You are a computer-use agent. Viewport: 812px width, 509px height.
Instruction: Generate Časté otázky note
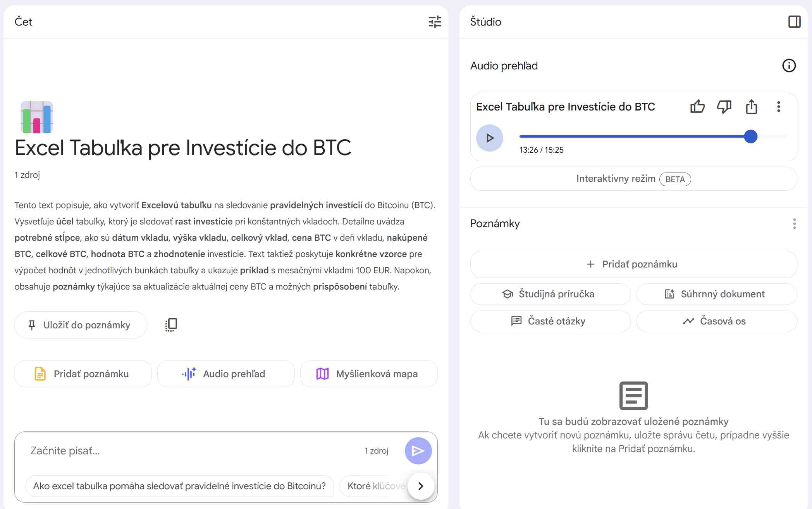550,321
